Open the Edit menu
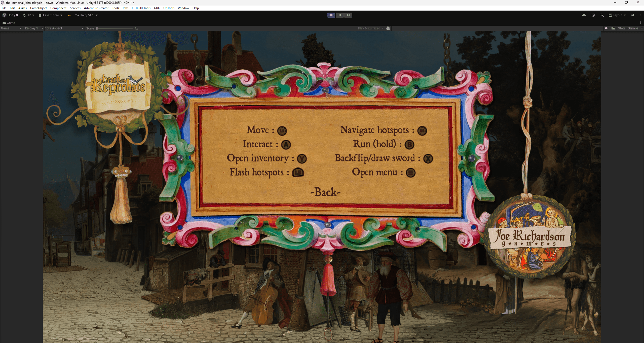Viewport: 644px width, 343px height. (12, 8)
